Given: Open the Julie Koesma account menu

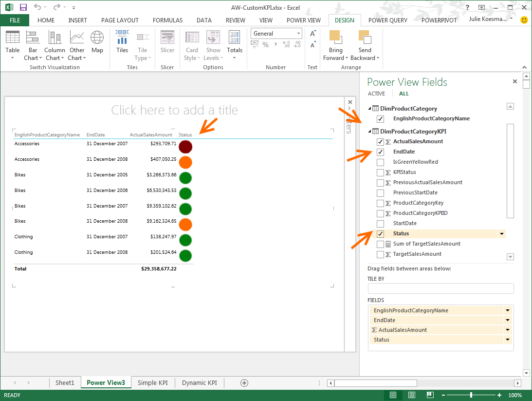Looking at the screenshot, I should click(491, 19).
